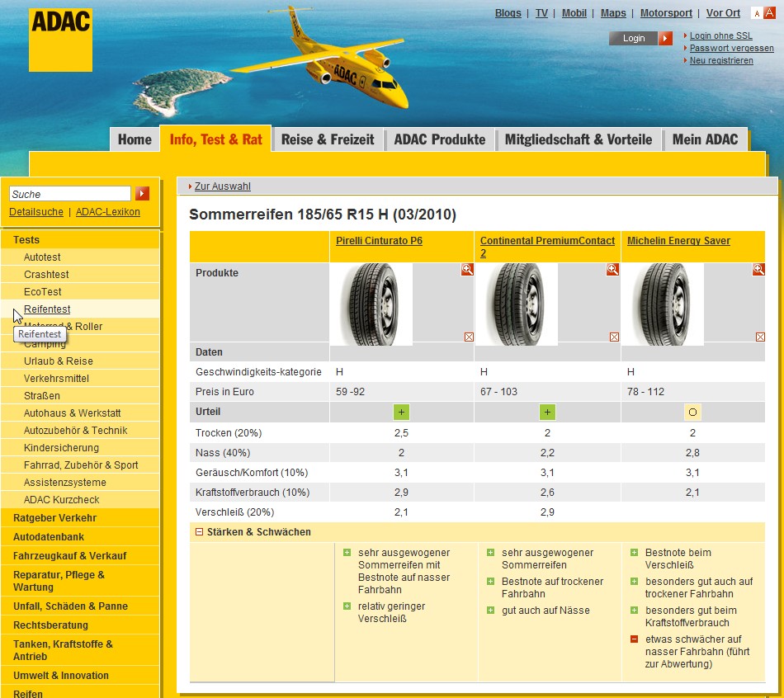This screenshot has height=698, width=784.
Task: Click Login ohne SSL link
Action: click(721, 35)
